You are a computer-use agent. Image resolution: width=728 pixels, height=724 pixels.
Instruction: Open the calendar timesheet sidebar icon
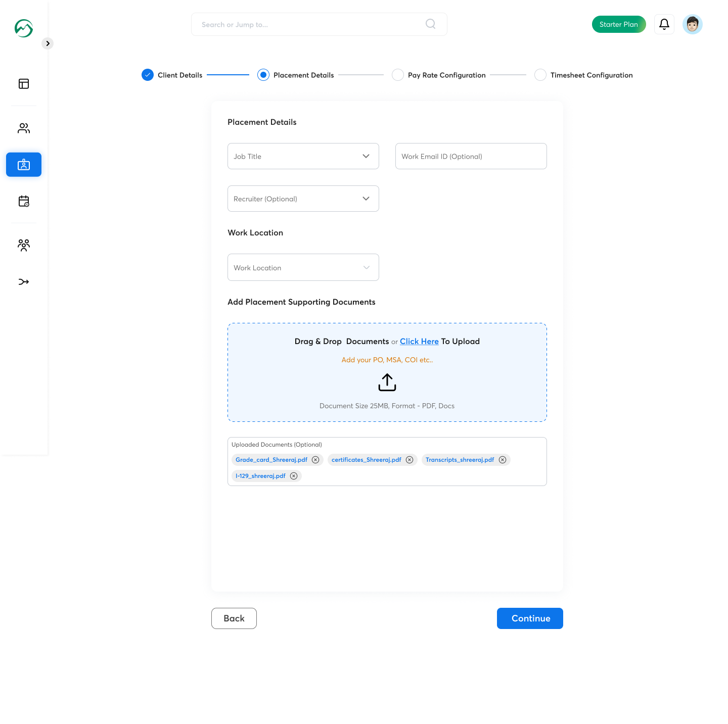click(24, 201)
